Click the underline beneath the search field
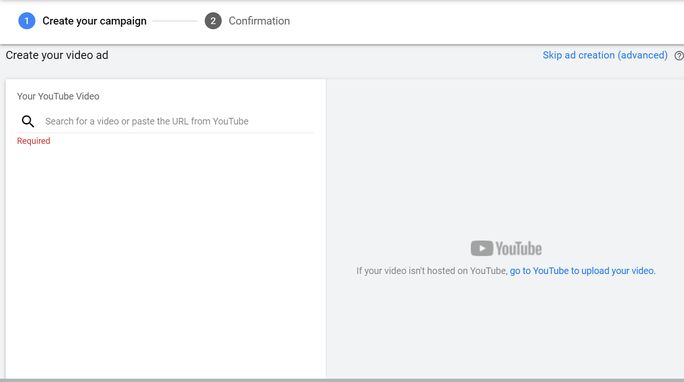The width and height of the screenshot is (684, 382). pos(165,132)
